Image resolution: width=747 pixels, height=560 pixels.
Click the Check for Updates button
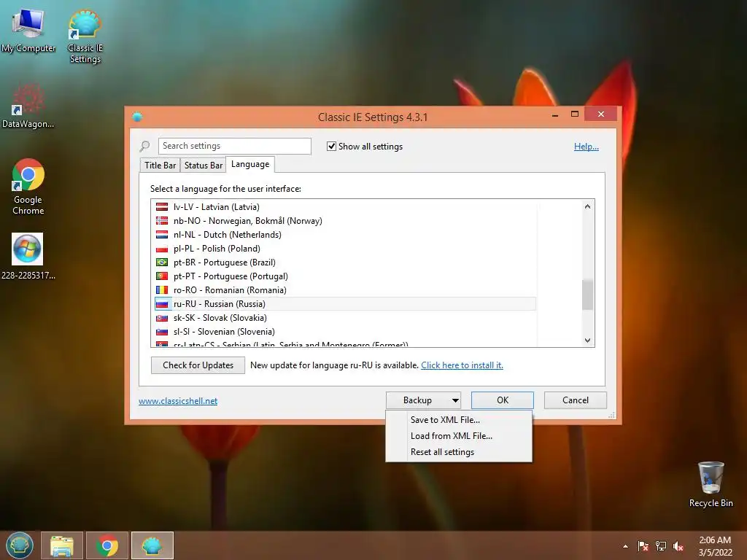click(198, 365)
